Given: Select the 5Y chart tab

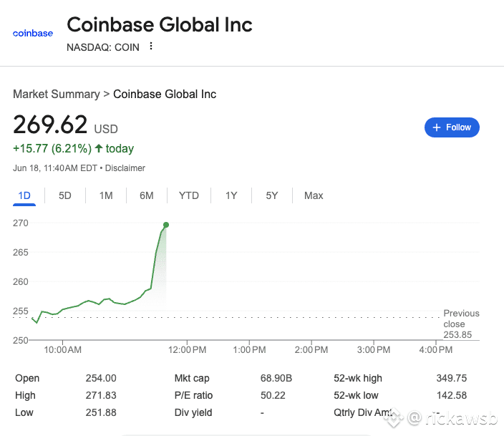Looking at the screenshot, I should tap(272, 195).
